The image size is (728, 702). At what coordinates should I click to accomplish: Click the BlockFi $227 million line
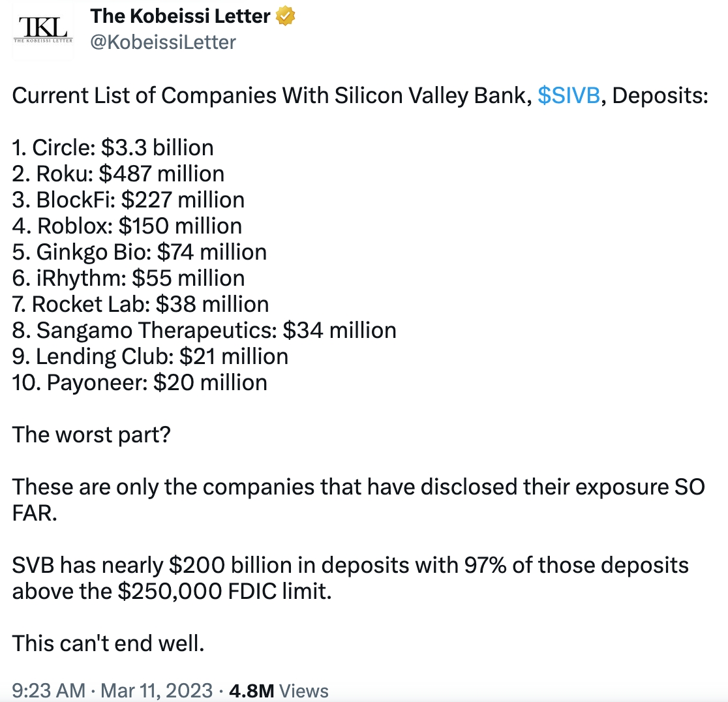tap(129, 200)
